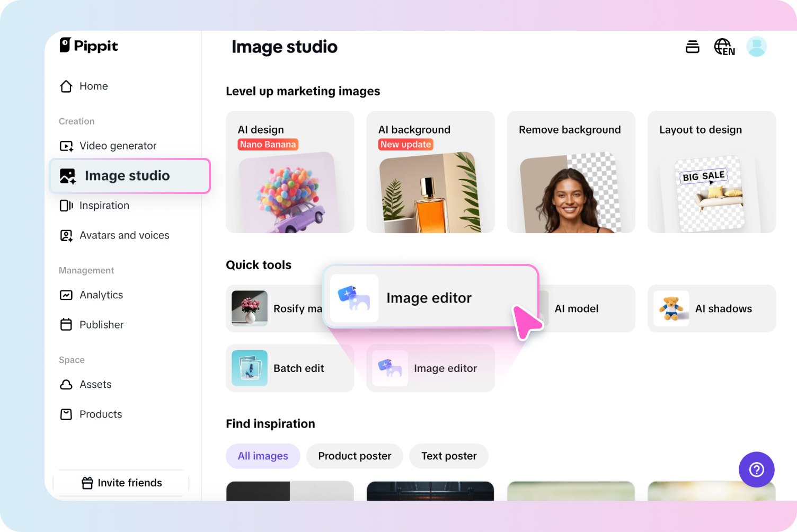Open Avatars and voices
Screen dimensions: 797x532
[x=114, y=235]
